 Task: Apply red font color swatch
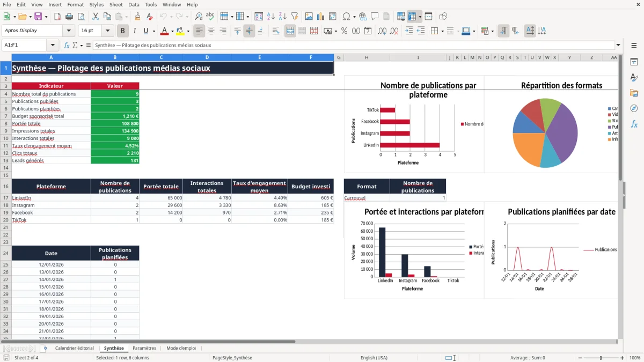point(165,31)
